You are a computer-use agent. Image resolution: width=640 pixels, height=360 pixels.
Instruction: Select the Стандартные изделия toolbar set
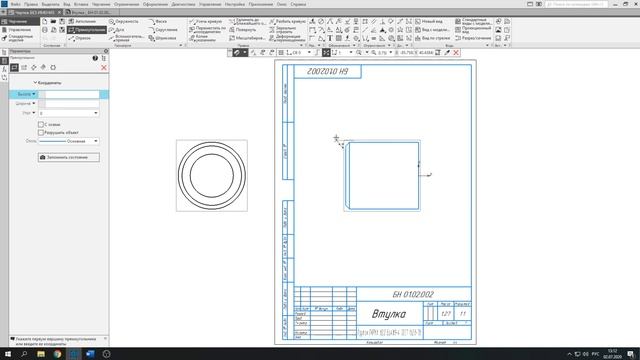coord(18,38)
